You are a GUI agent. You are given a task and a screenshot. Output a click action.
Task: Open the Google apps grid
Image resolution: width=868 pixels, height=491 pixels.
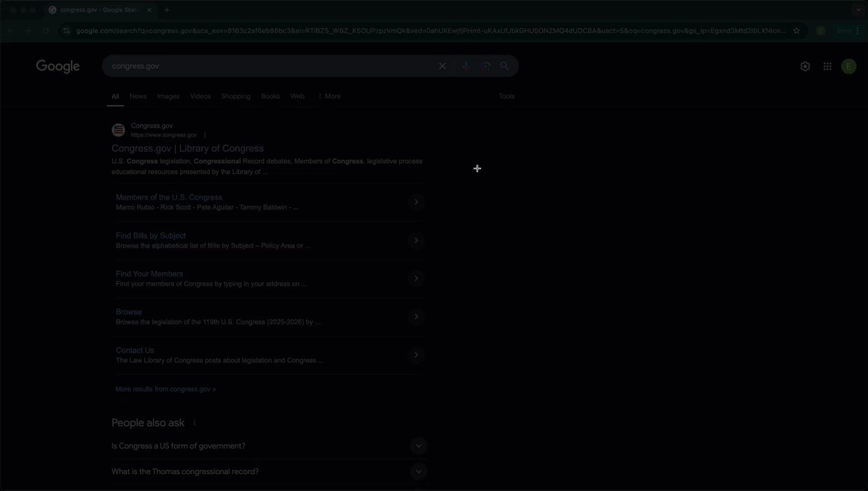tap(827, 66)
